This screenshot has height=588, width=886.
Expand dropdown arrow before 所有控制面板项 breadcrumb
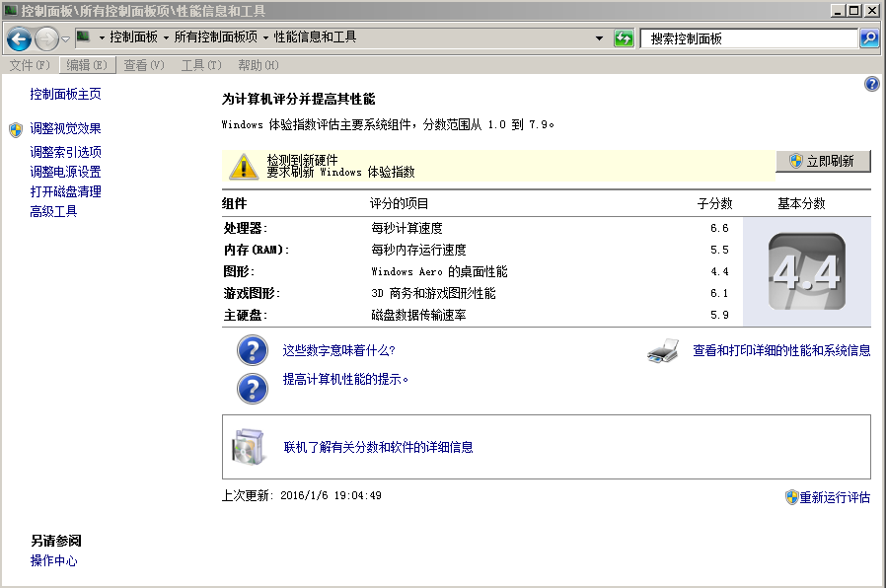point(166,37)
